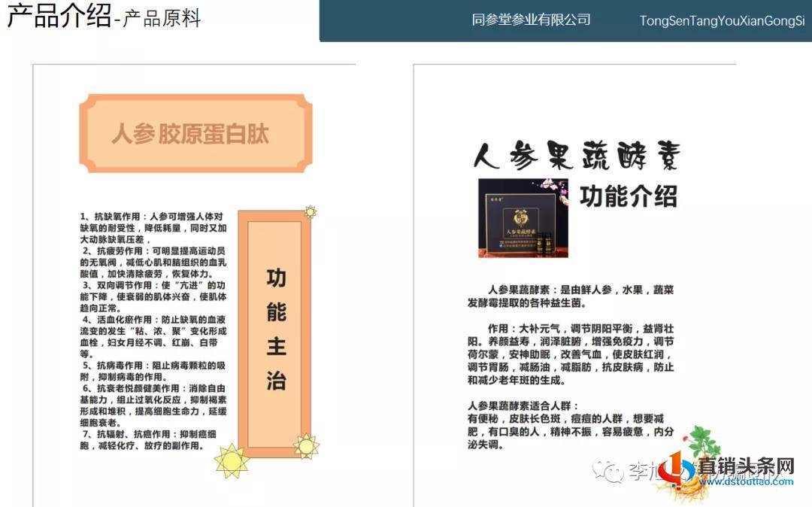This screenshot has width=812, height=507.
Task: Click the 人参果蔬酵素 calligraphy title
Action: point(577,156)
